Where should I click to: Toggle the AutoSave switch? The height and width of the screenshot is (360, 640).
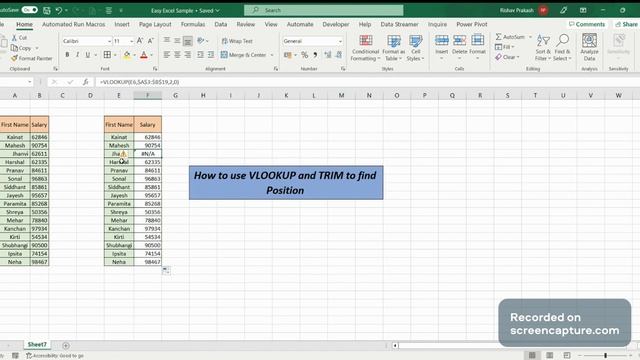point(29,10)
